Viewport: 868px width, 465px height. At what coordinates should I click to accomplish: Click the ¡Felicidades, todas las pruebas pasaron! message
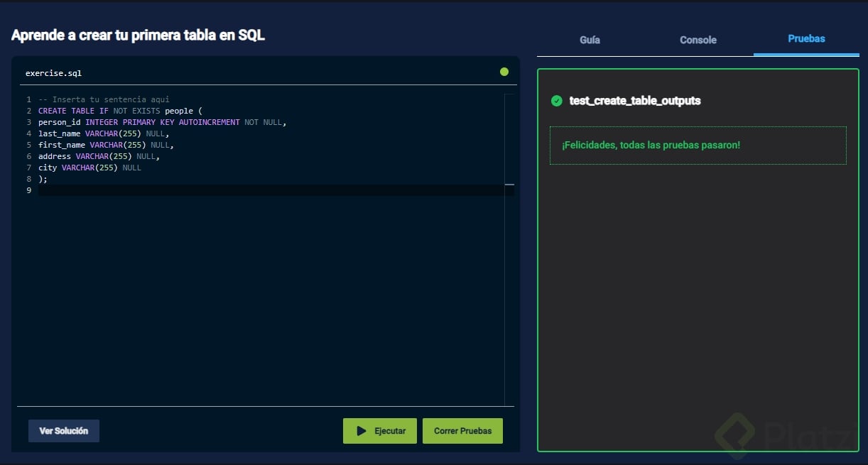coord(651,145)
